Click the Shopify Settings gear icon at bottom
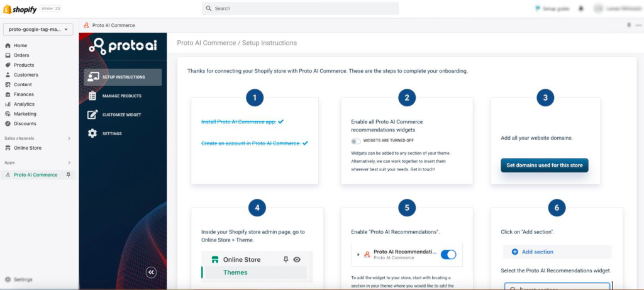 click(x=8, y=279)
